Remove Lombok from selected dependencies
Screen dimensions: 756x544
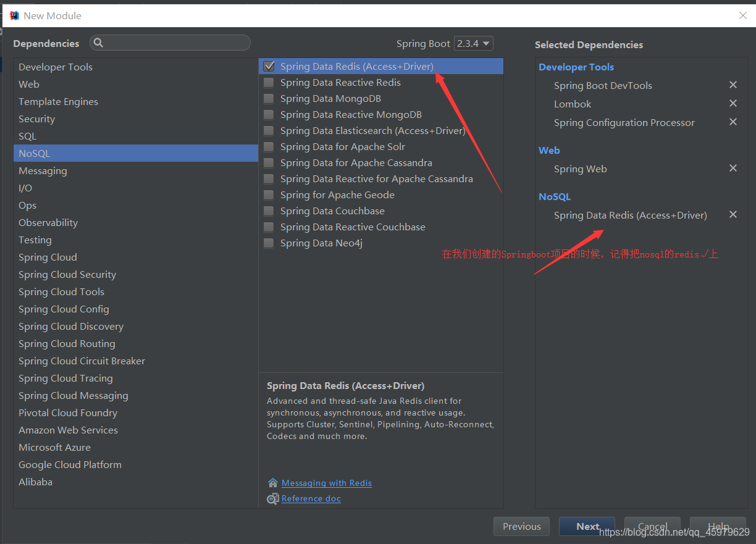(733, 104)
